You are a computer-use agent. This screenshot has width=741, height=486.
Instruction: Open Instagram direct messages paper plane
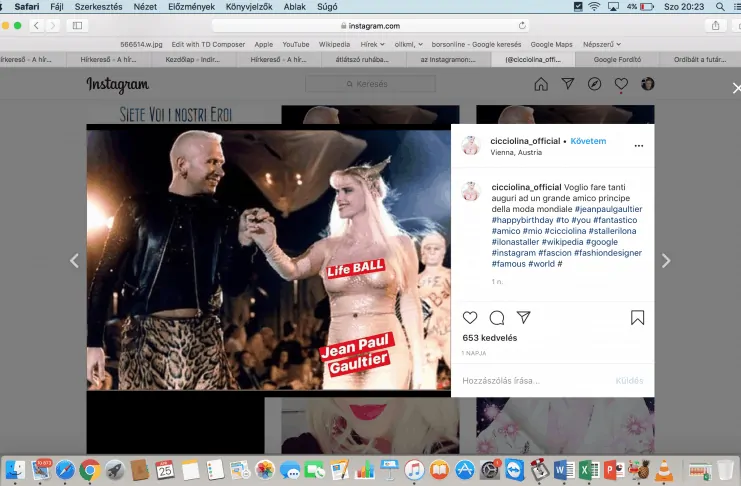pos(568,84)
